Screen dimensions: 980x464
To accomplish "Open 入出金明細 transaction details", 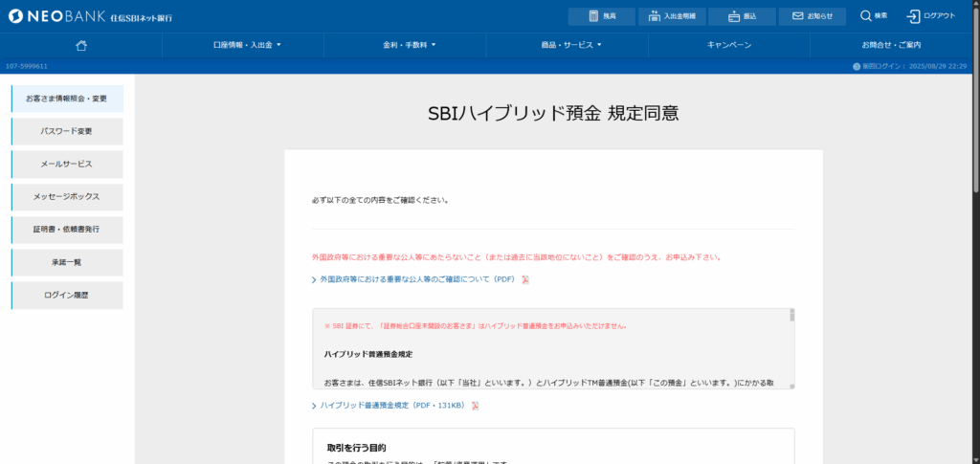I will tap(672, 16).
